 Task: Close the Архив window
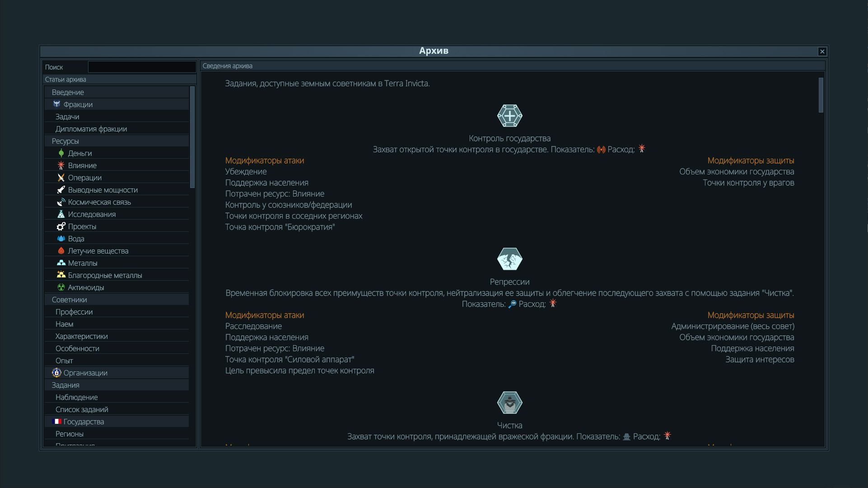[822, 52]
